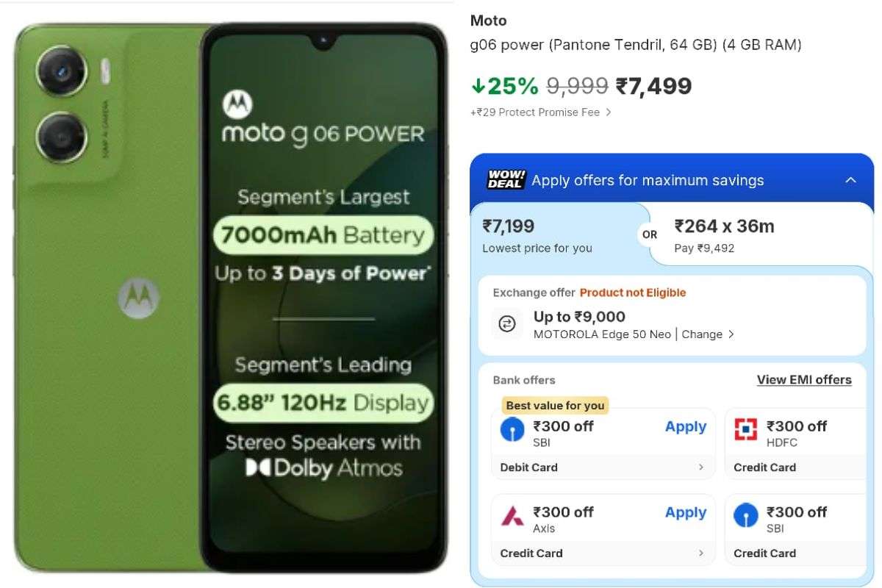Apply the SBI ₹300 off offer
882x588 pixels.
[685, 426]
